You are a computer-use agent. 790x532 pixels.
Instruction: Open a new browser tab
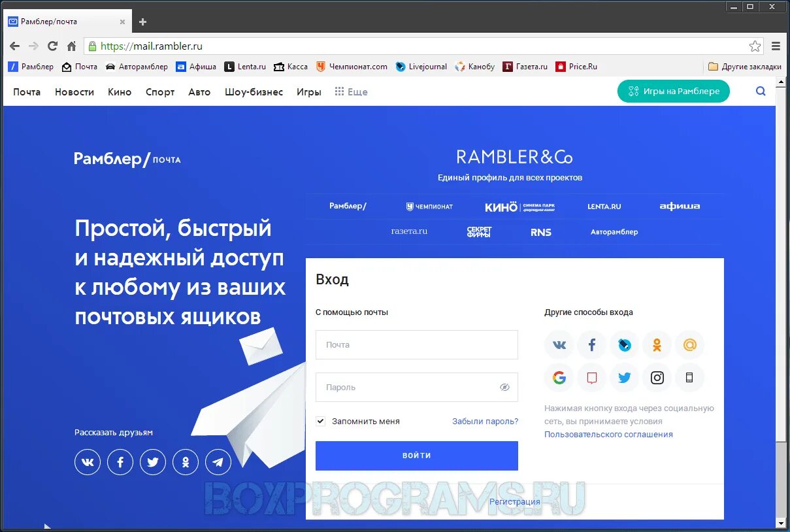(x=142, y=22)
